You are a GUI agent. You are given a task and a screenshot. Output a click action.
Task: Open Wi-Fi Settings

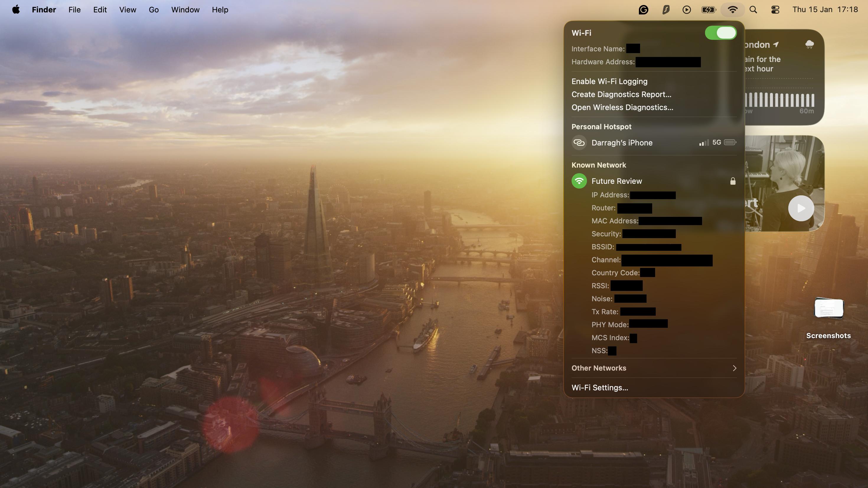pos(600,388)
